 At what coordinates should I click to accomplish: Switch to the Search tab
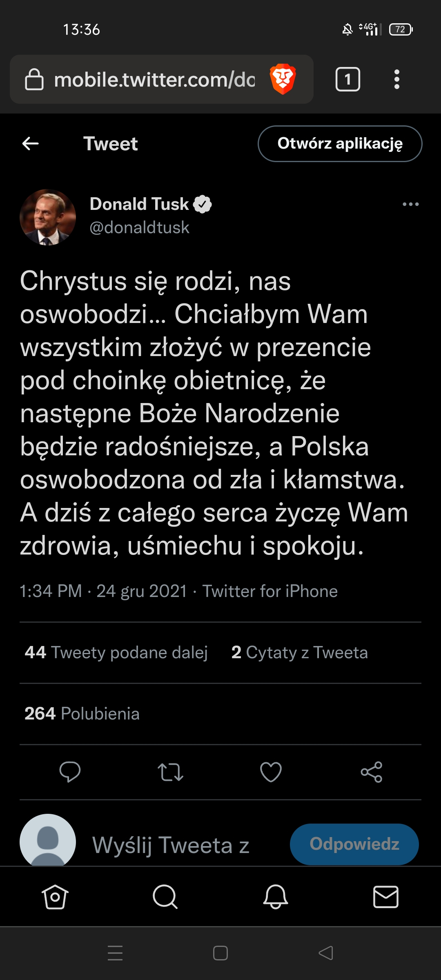tap(165, 897)
